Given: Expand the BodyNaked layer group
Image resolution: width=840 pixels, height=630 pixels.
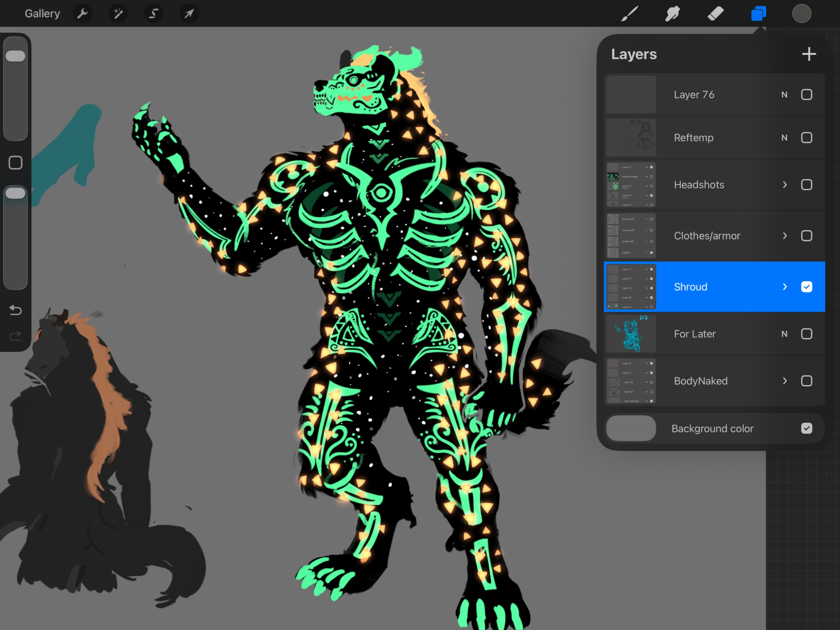Looking at the screenshot, I should coord(785,381).
